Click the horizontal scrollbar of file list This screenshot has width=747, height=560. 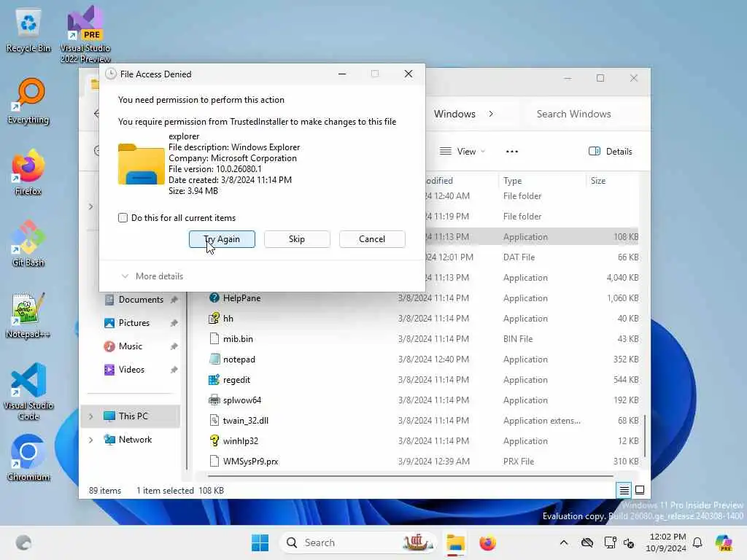click(410, 475)
